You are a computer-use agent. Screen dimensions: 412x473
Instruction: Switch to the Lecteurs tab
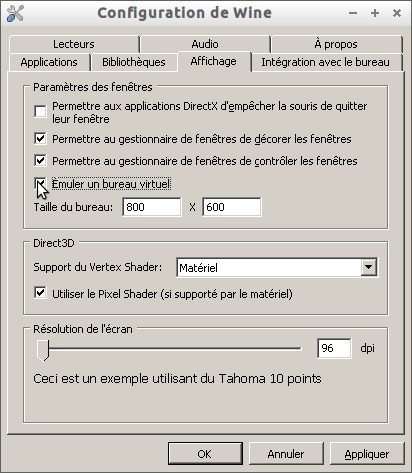(x=74, y=44)
